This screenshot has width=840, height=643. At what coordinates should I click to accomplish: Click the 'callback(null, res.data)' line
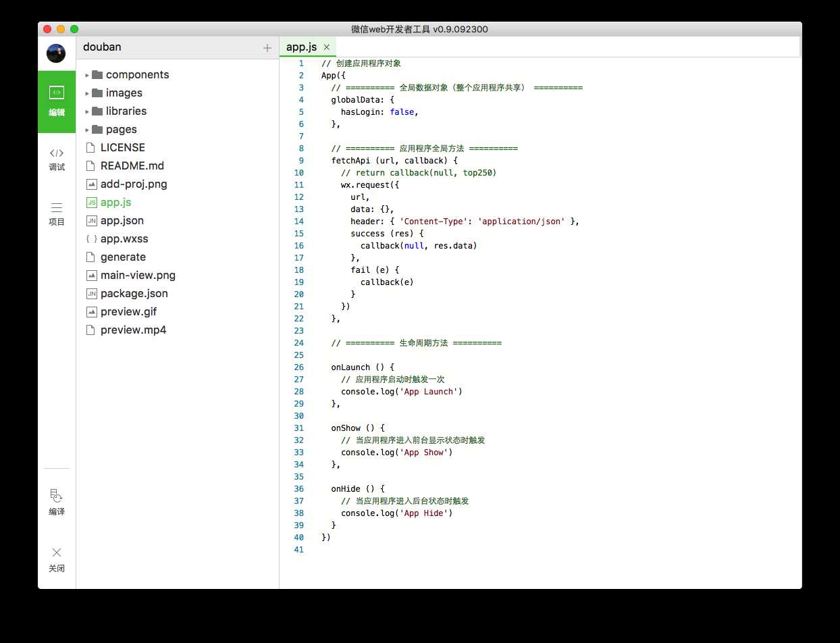pos(419,246)
